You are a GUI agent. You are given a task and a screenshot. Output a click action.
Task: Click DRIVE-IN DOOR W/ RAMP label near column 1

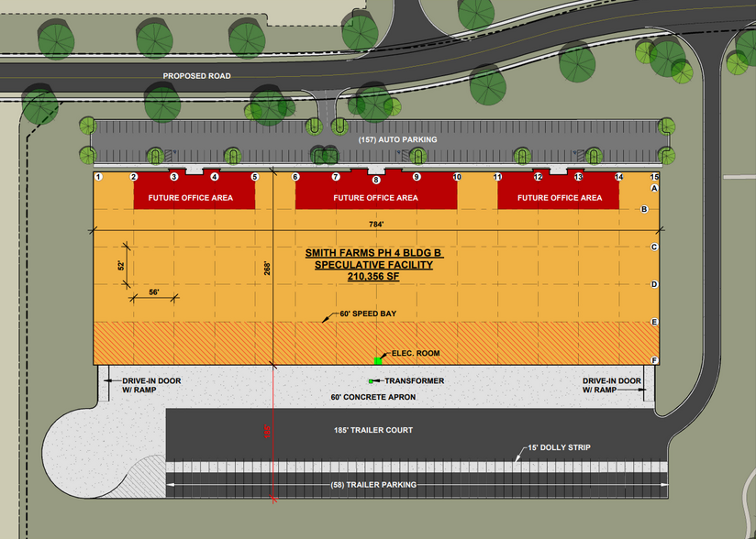[151, 385]
